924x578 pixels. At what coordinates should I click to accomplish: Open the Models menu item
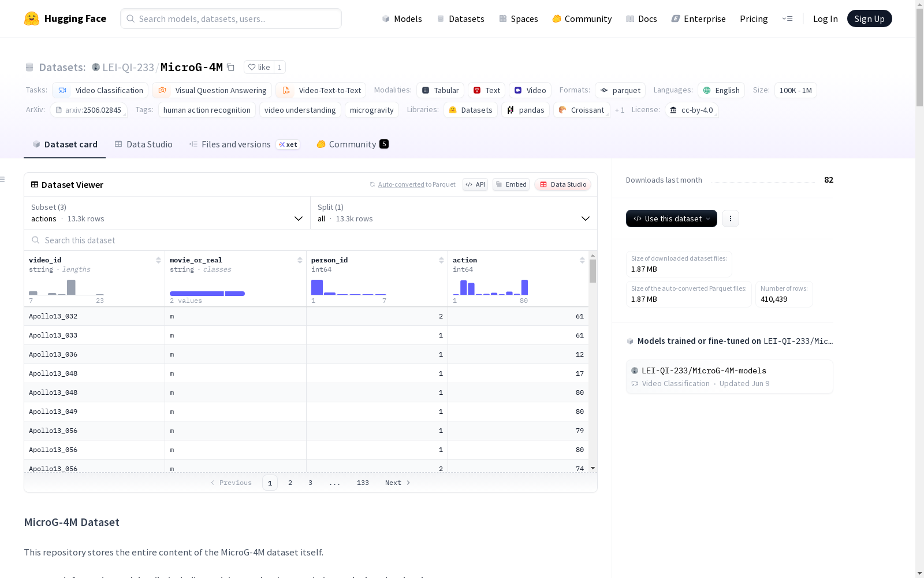402,18
